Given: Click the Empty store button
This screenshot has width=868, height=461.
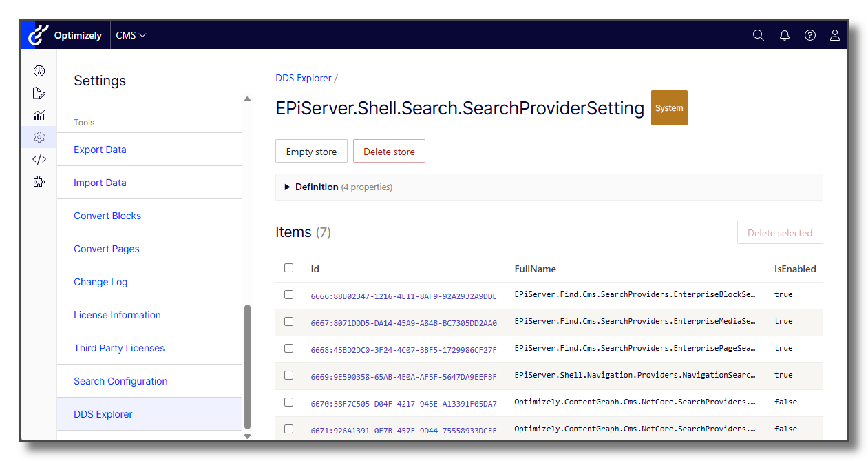Looking at the screenshot, I should tap(311, 152).
